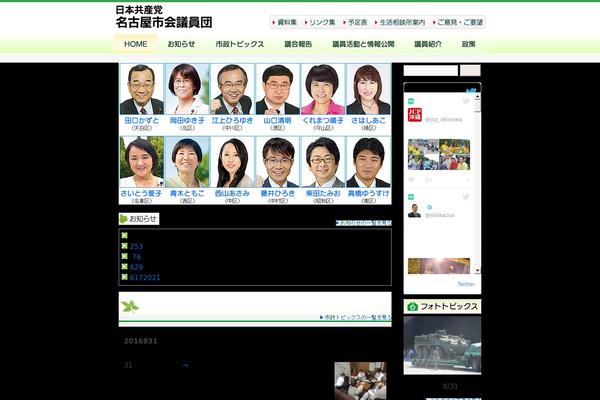Screen dimensions: 600x400
Task: Click the bullet icon next to 629
Action: click(x=124, y=266)
